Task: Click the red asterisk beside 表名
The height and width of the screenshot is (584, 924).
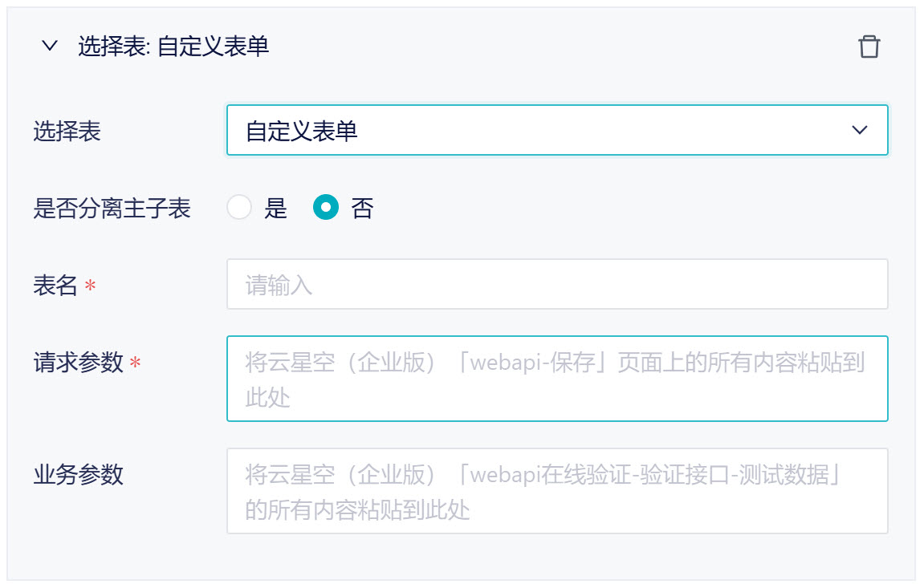Action: (x=90, y=286)
